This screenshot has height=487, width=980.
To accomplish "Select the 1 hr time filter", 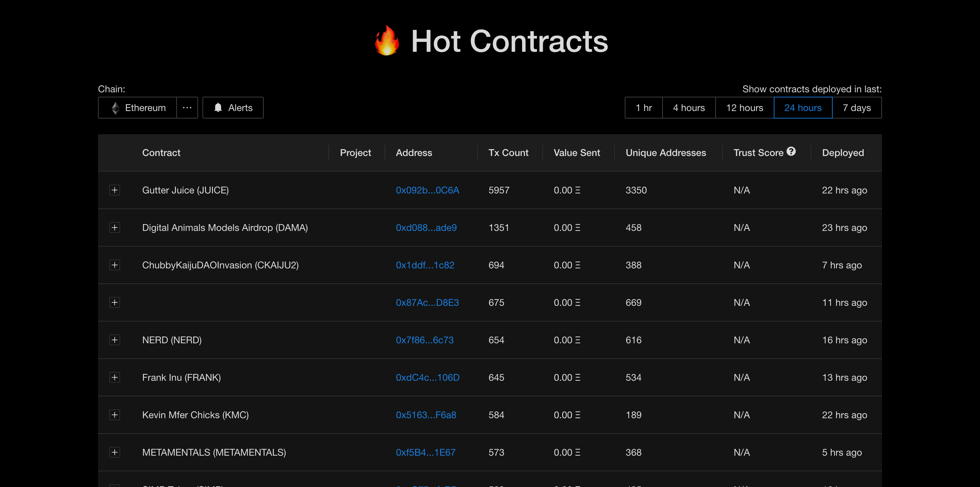I will point(644,108).
